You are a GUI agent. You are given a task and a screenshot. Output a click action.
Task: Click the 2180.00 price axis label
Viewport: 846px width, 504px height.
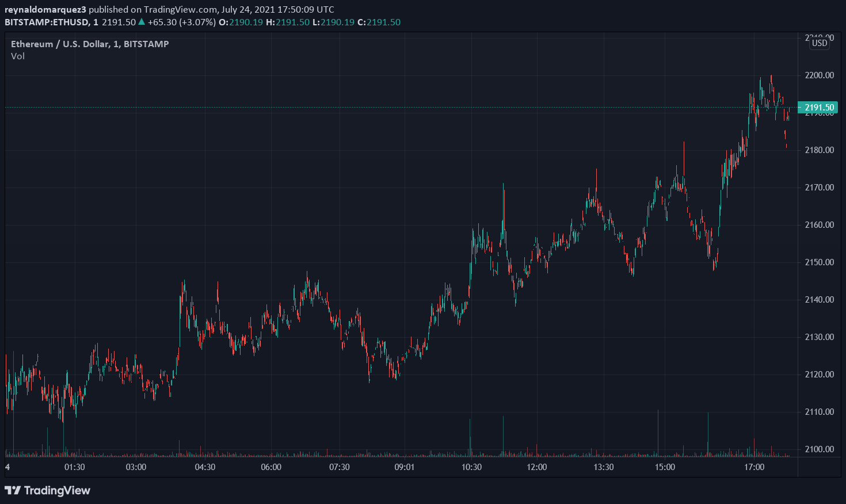pos(819,150)
